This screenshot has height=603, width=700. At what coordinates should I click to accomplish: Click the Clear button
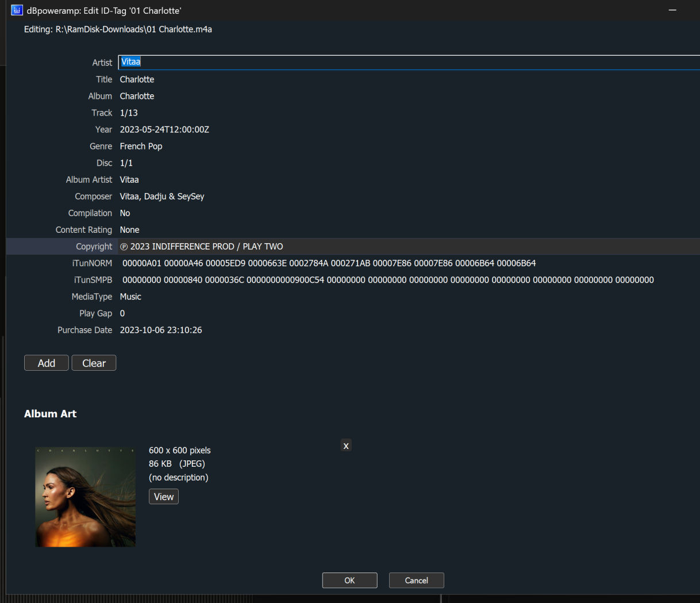pyautogui.click(x=94, y=363)
